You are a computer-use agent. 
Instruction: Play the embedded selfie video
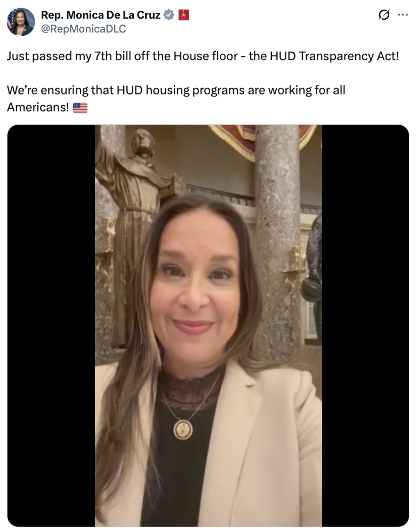tap(208, 326)
